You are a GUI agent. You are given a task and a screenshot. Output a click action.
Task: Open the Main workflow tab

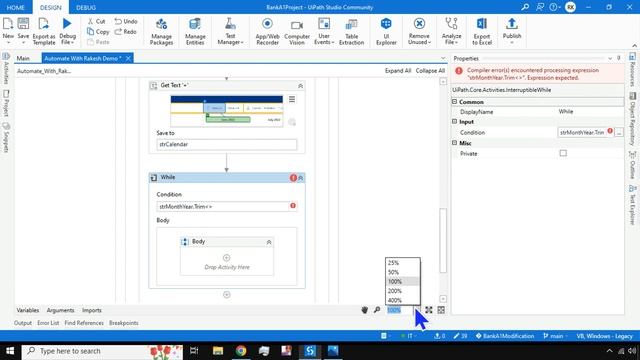[23, 58]
